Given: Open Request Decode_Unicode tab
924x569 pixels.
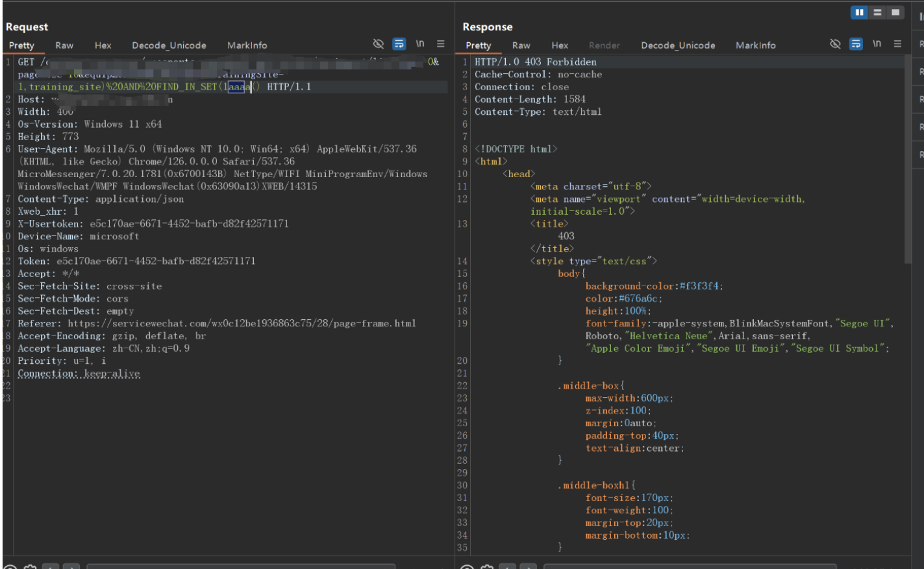Looking at the screenshot, I should [x=169, y=45].
